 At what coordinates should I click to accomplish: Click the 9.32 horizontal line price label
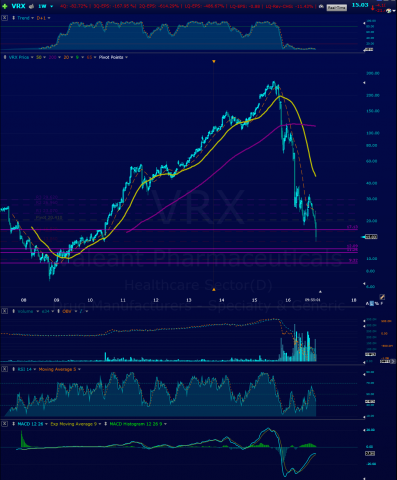pos(353,261)
